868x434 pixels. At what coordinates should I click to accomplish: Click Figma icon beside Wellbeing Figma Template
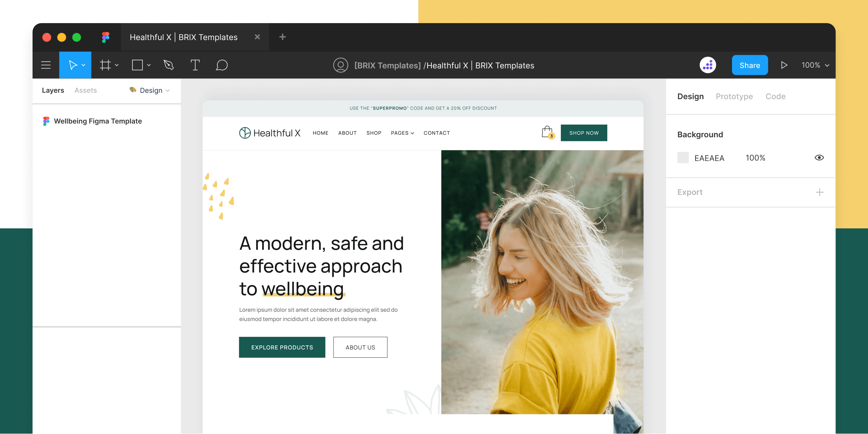(x=46, y=121)
